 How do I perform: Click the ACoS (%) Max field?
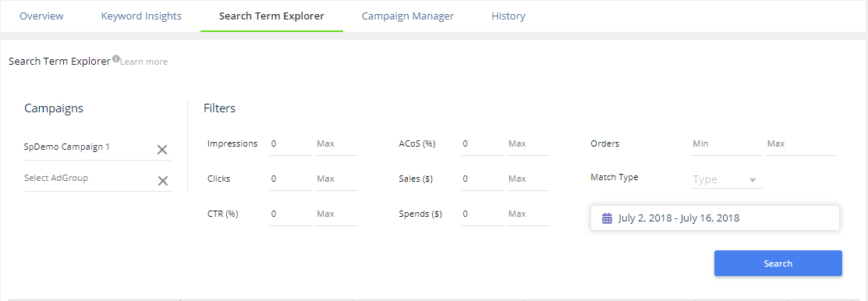click(528, 143)
